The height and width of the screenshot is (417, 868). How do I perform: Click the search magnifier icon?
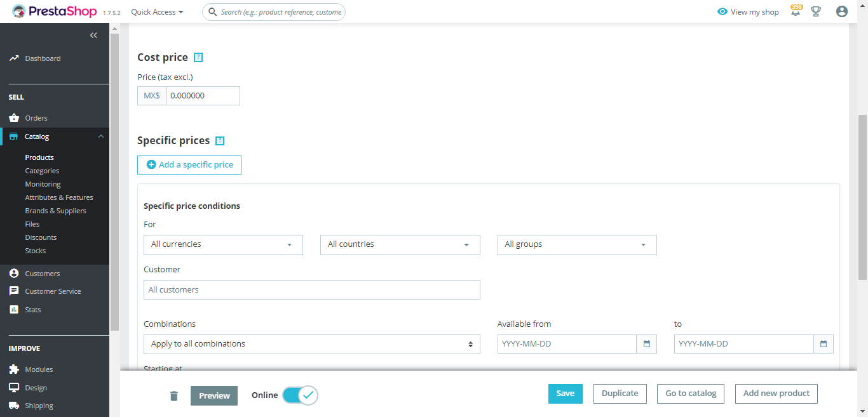pyautogui.click(x=213, y=12)
